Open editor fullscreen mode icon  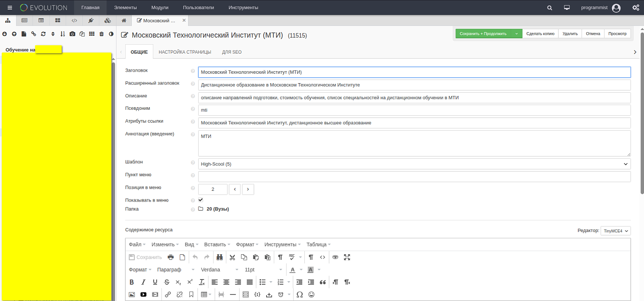[347, 257]
